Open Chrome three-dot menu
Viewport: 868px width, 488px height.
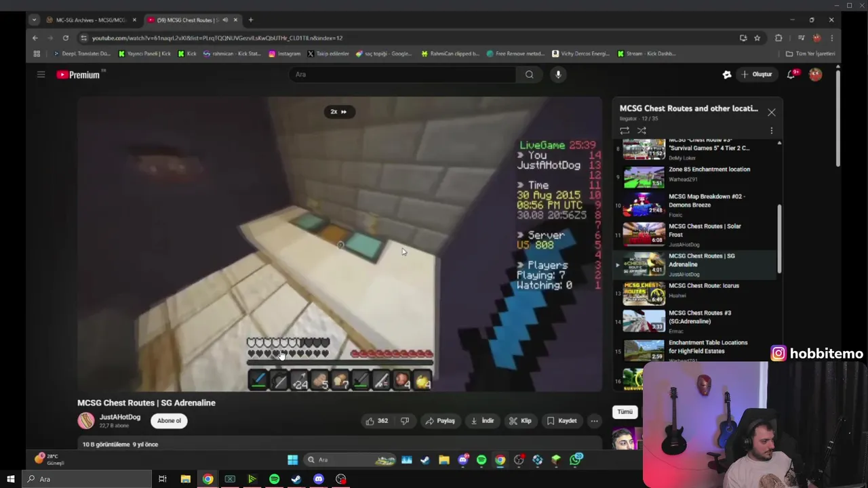[x=832, y=38]
